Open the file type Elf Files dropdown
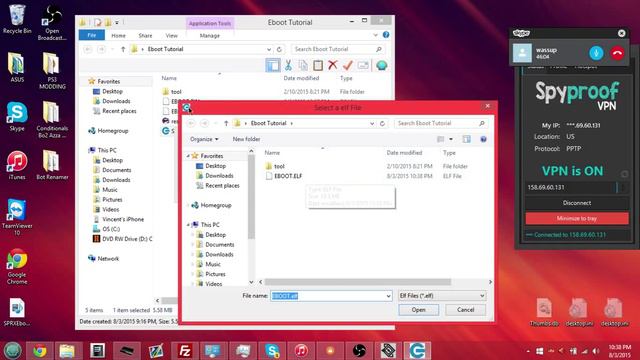The height and width of the screenshot is (360, 640). [x=442, y=296]
